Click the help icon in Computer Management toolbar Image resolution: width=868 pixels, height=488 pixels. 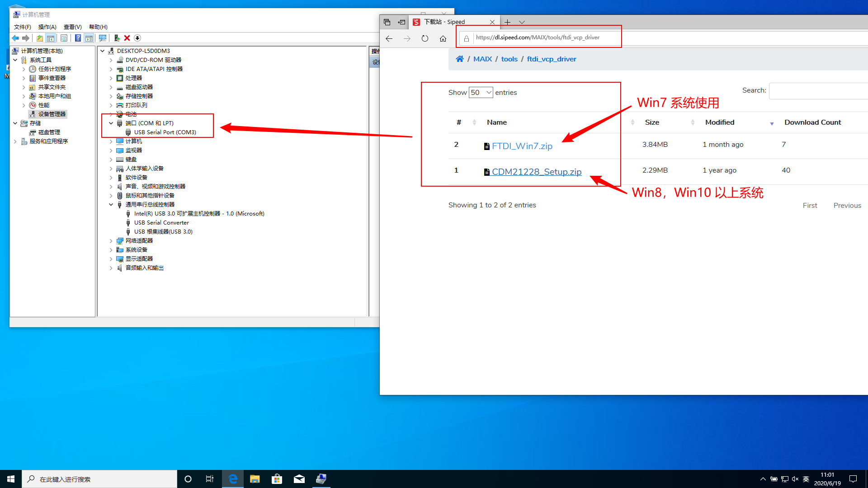[78, 38]
